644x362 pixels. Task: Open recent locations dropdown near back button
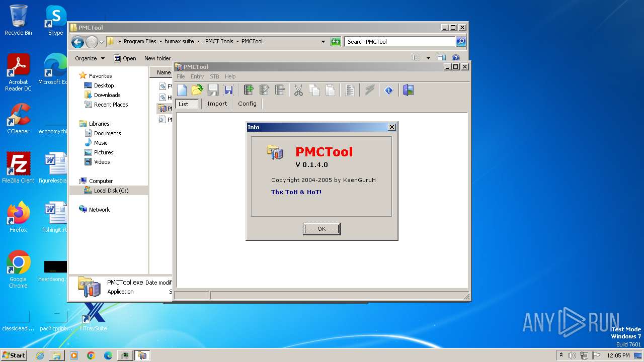(x=101, y=42)
